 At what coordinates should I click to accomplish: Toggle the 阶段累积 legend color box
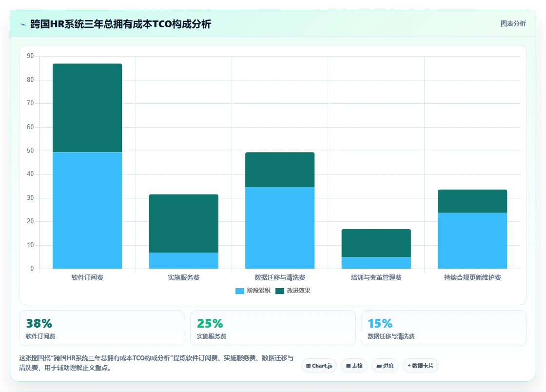239,291
